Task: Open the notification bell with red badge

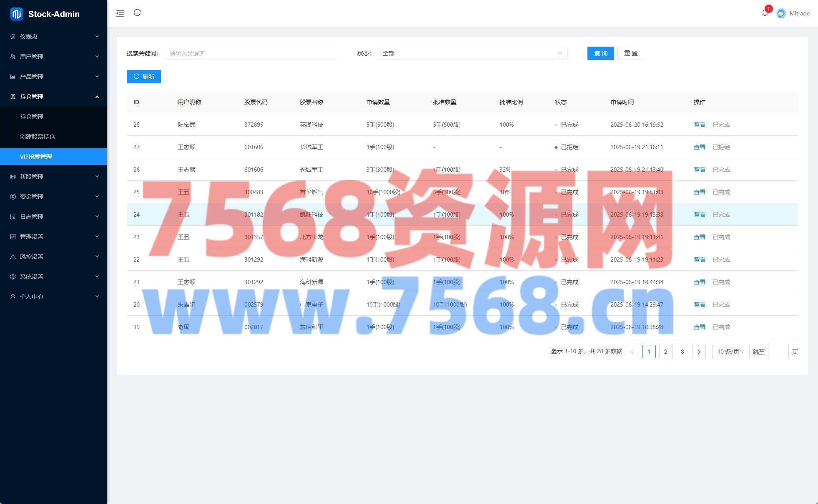Action: click(x=765, y=13)
